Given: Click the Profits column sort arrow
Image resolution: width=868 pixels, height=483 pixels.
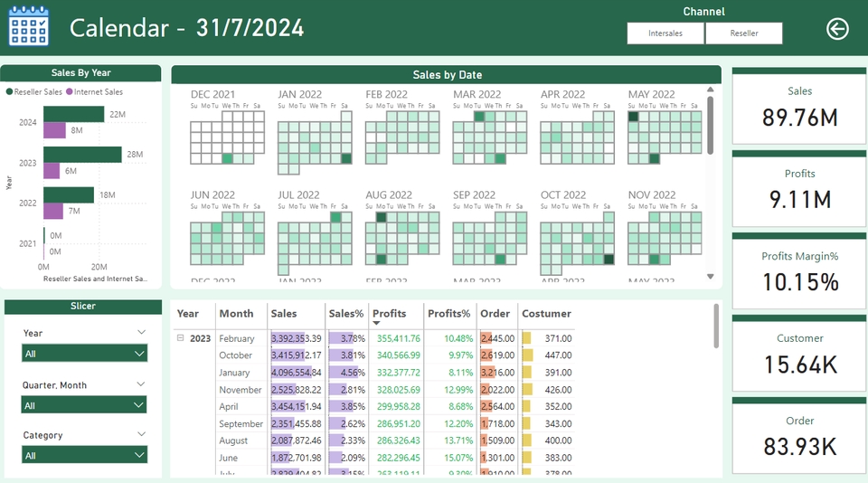Looking at the screenshot, I should click(376, 323).
